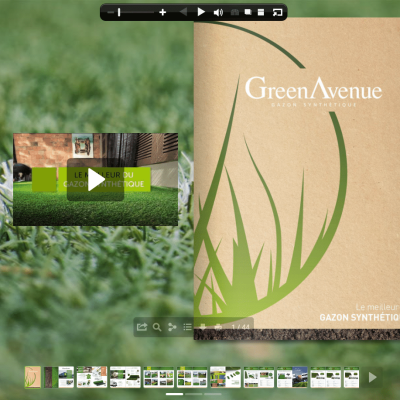
Task: Click the page counter 1 / 44
Action: click(240, 327)
